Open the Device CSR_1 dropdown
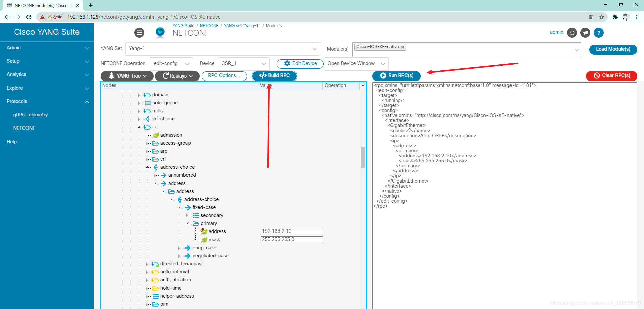The height and width of the screenshot is (309, 644). tap(244, 64)
